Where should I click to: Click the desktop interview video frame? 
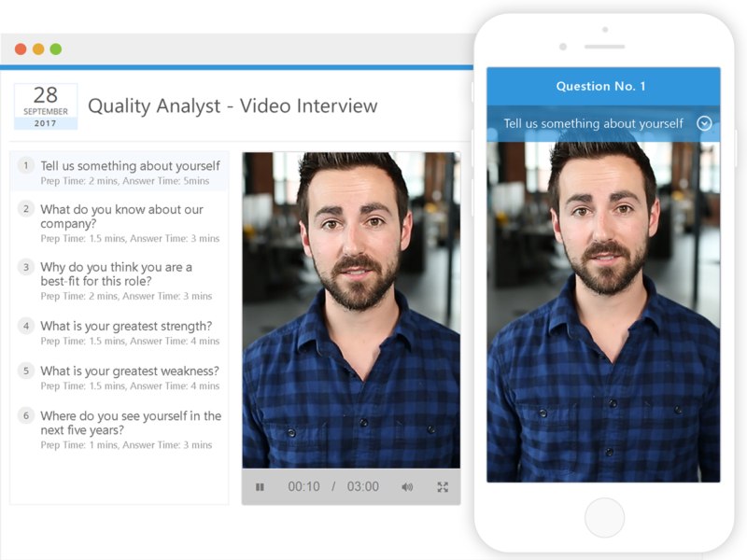click(x=351, y=310)
